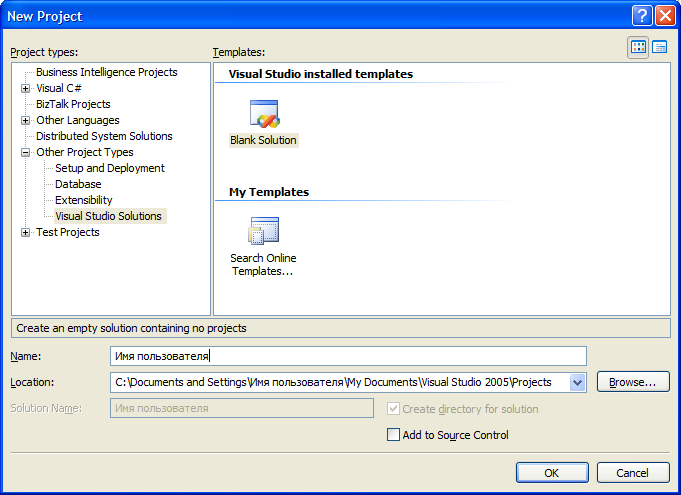The image size is (681, 495).
Task: Expand the Test Projects node
Action: click(x=26, y=233)
